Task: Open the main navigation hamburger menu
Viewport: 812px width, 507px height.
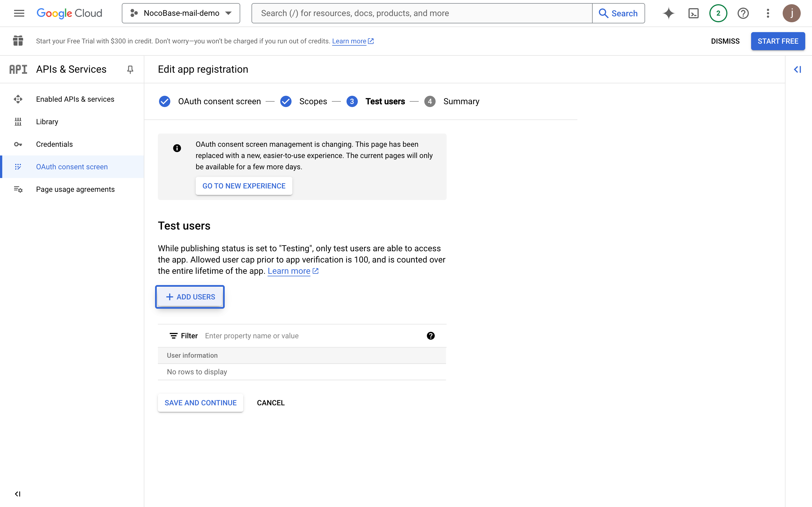Action: 19,13
